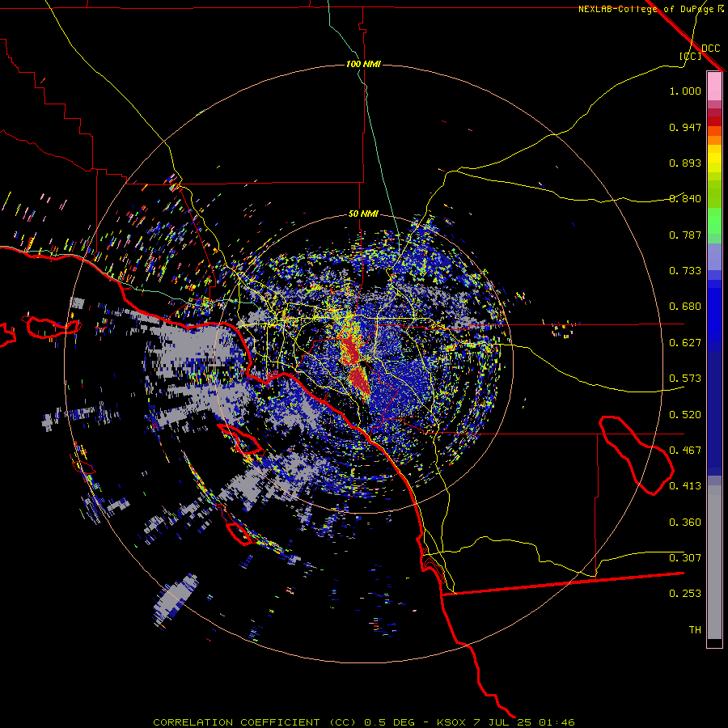Click the 0.680 scale value

pyautogui.click(x=685, y=307)
